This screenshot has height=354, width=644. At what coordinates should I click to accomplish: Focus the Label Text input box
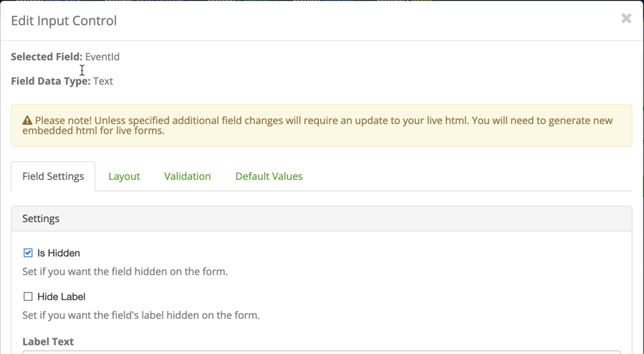pyautogui.click(x=321, y=353)
